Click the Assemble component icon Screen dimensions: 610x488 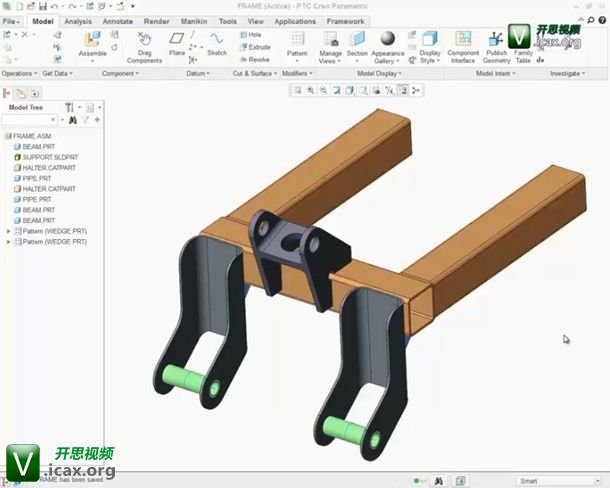(93, 39)
